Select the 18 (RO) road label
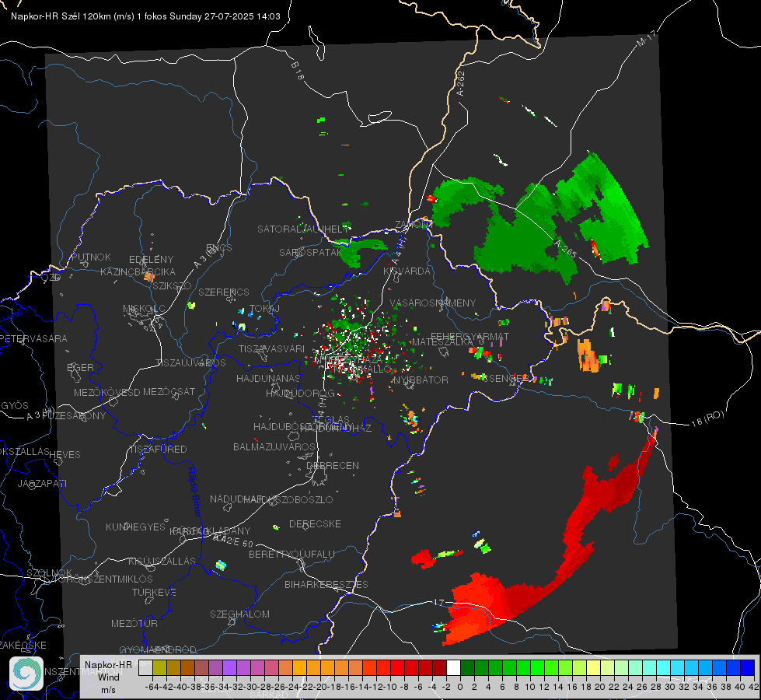Image resolution: width=761 pixels, height=700 pixels. pyautogui.click(x=707, y=418)
